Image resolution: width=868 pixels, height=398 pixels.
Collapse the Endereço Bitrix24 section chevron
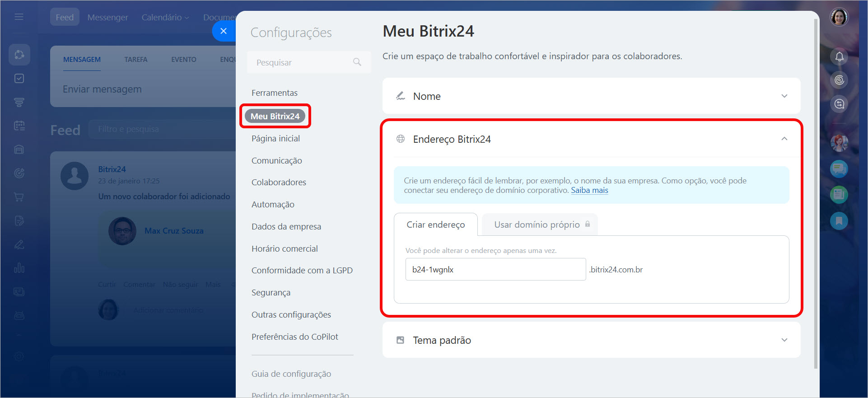[784, 139]
